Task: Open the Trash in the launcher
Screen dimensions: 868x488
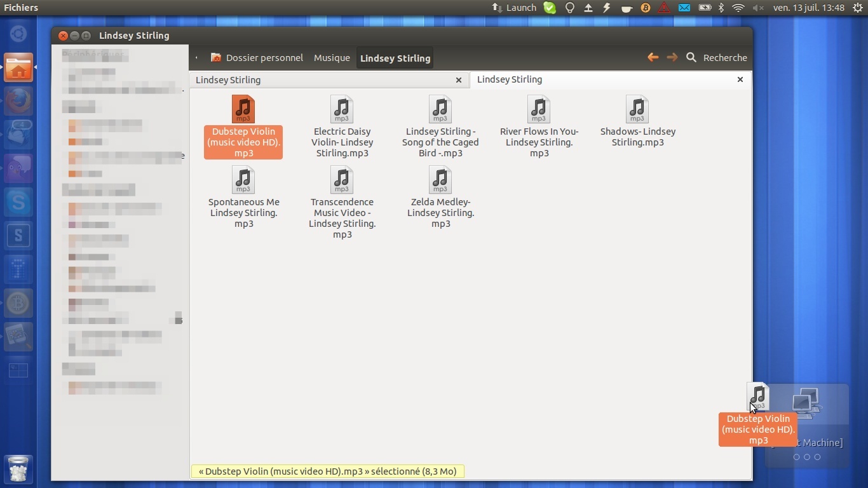Action: [19, 469]
